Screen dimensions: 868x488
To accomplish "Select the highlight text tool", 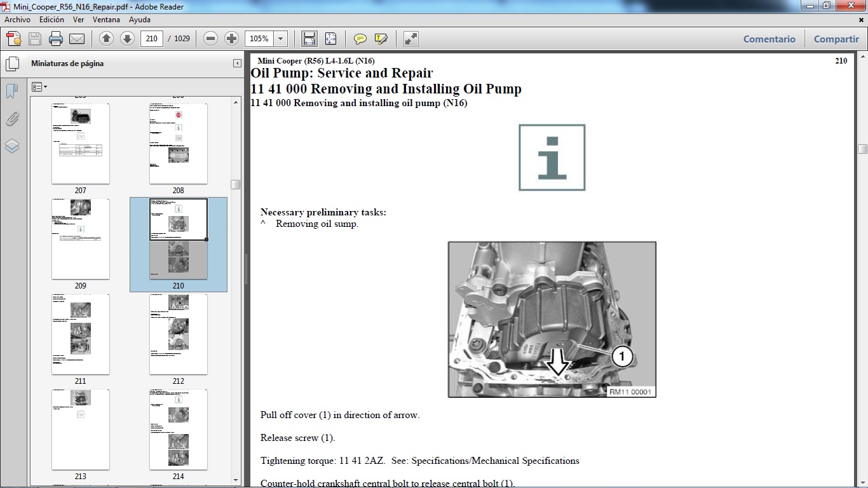I will pyautogui.click(x=381, y=39).
